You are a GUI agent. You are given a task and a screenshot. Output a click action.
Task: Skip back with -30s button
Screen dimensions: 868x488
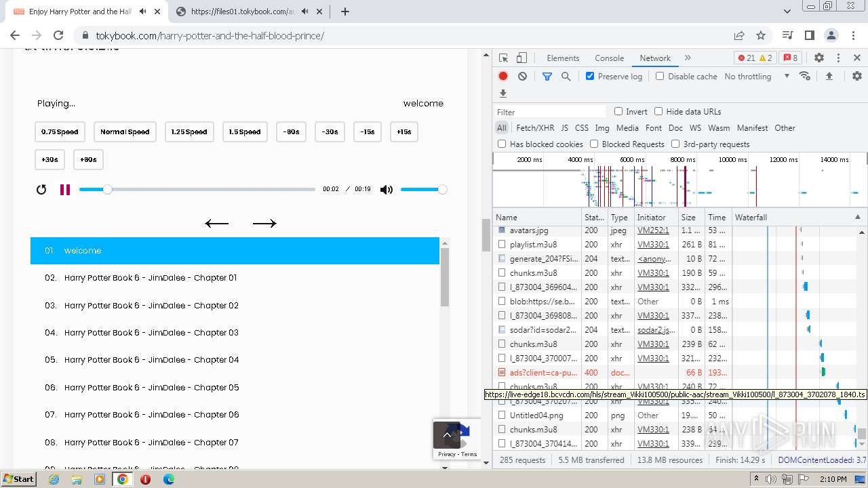[330, 132]
